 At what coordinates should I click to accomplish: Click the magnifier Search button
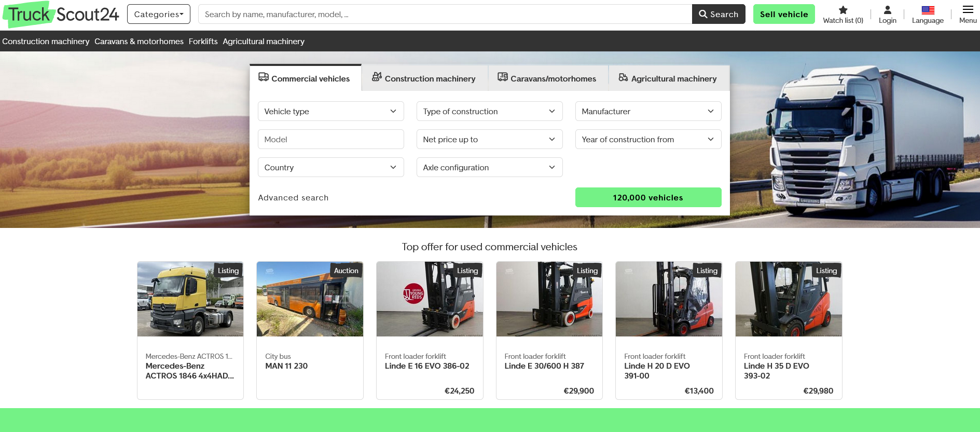(718, 14)
